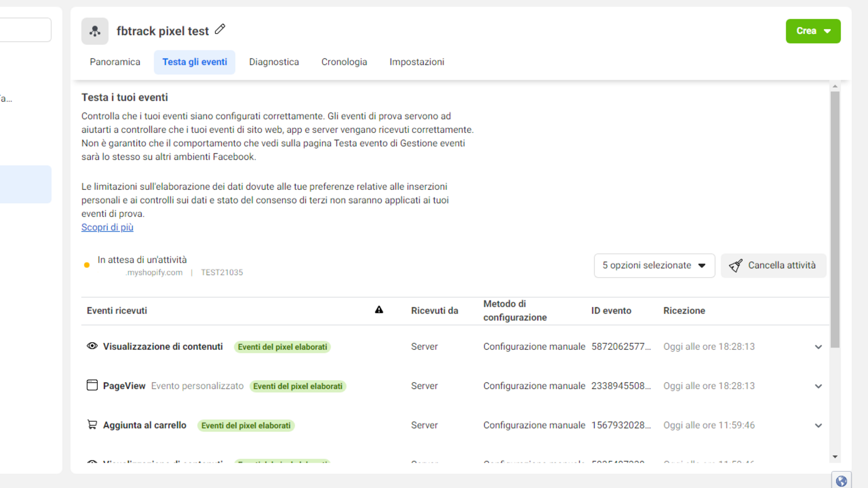Expand the Visualizzazione di contenuti event row
The image size is (868, 488).
point(818,347)
